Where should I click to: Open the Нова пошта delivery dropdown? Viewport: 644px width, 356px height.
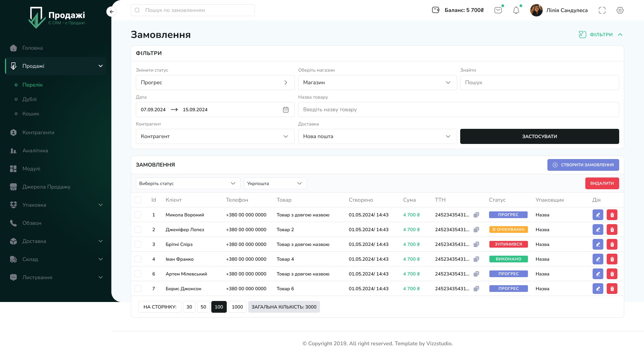point(377,137)
